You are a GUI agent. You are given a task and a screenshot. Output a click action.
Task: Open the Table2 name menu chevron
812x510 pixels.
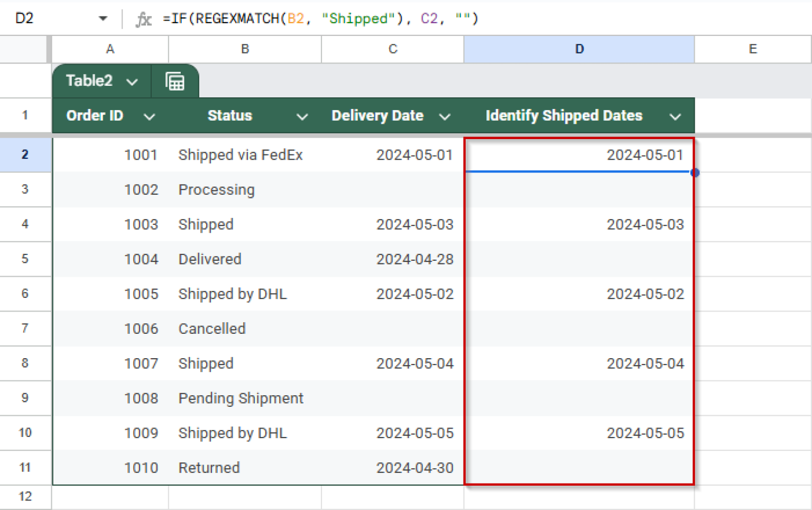click(x=131, y=82)
